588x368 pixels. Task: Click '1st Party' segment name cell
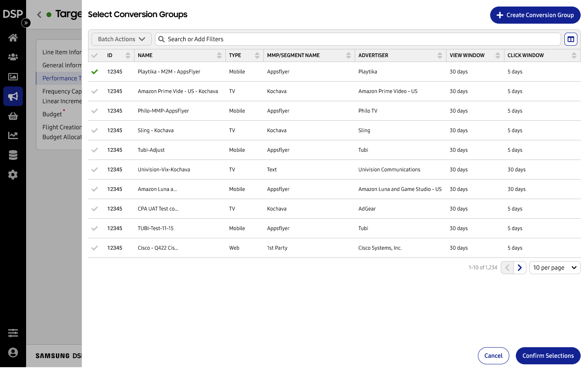pyautogui.click(x=277, y=248)
